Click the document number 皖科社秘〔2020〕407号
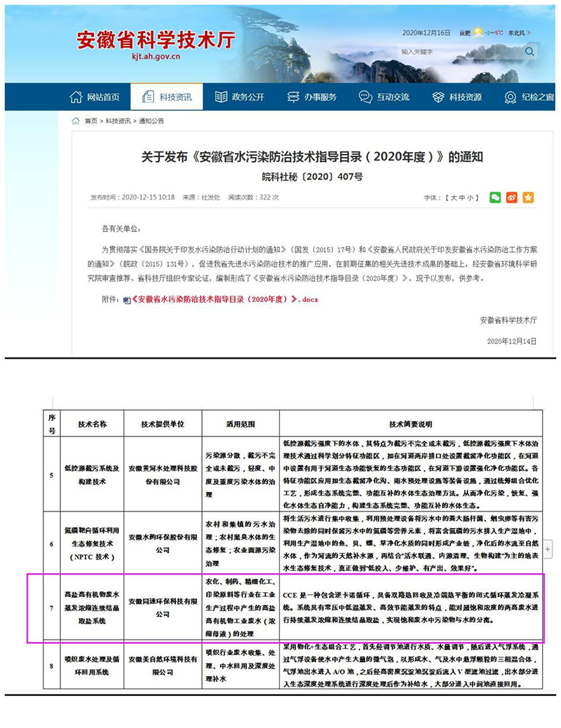The width and height of the screenshot is (561, 728). [x=312, y=177]
